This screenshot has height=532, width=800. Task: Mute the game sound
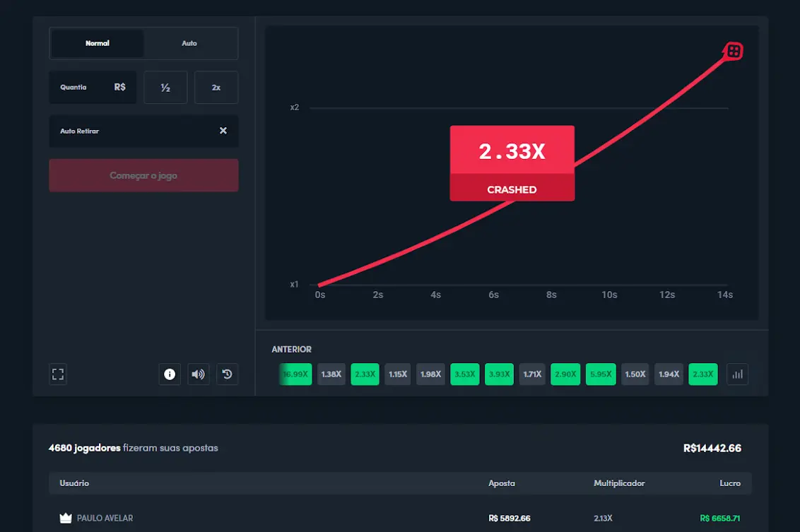pos(199,374)
